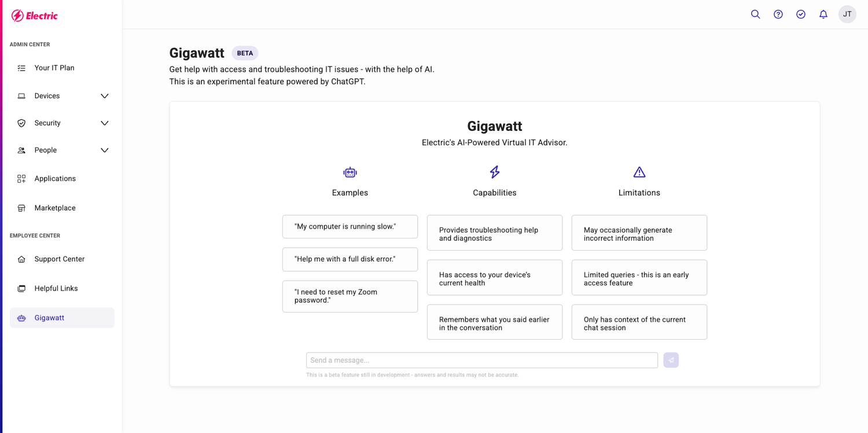Open the Marketplace page
Viewport: 868px width, 433px height.
click(x=55, y=207)
